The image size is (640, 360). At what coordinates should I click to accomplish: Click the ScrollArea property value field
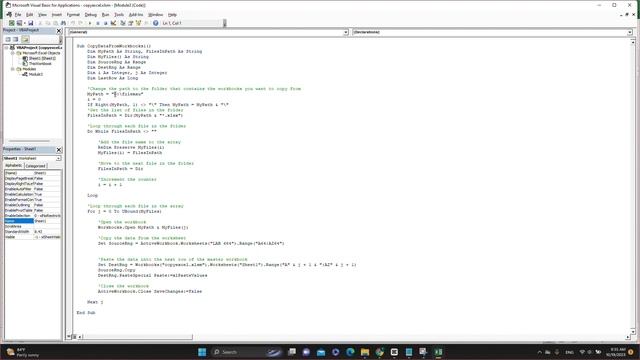[x=47, y=226]
